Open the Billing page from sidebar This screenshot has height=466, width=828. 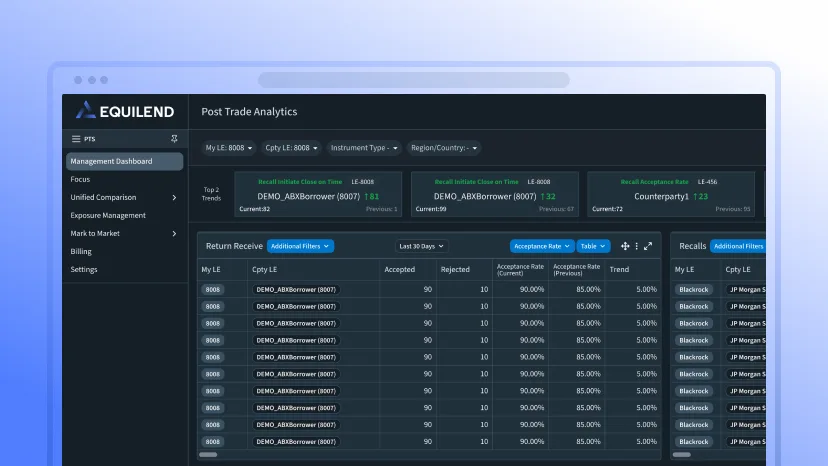click(x=81, y=251)
